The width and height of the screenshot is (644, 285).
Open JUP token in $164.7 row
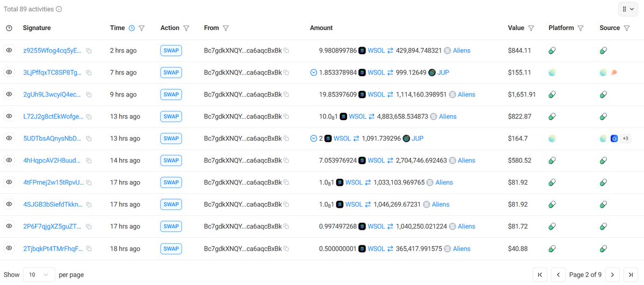point(418,138)
